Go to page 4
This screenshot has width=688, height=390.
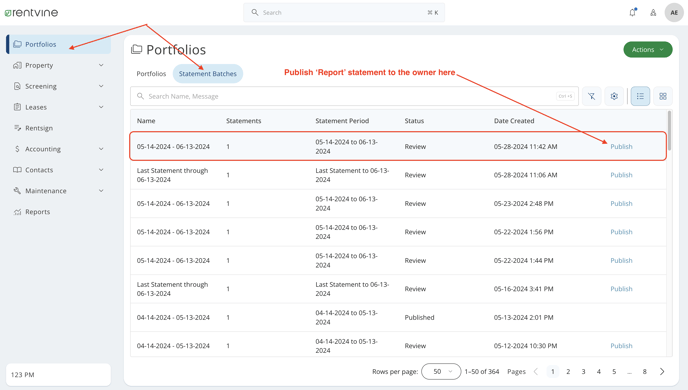(x=598, y=372)
